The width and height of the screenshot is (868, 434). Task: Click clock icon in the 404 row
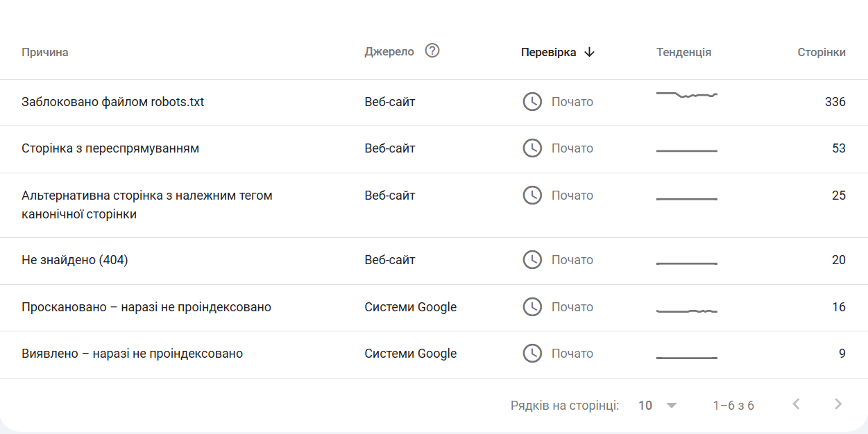click(532, 260)
